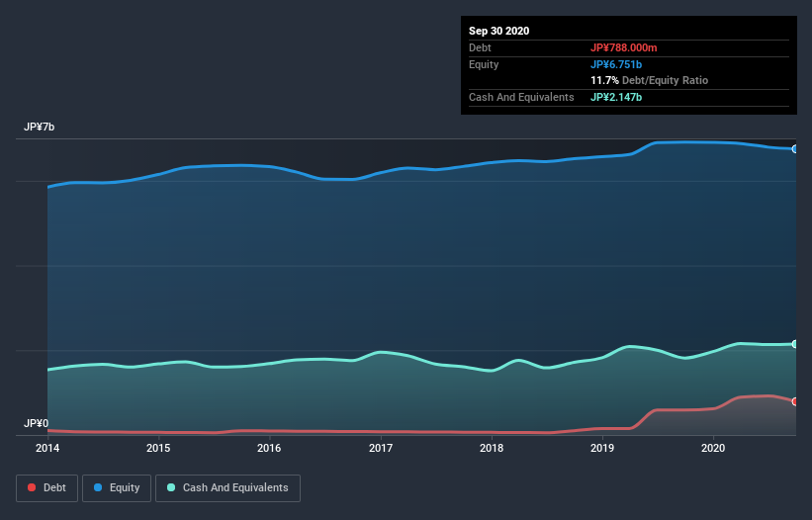
Task: Click the Sep 30 2020 tooltip date
Action: click(x=499, y=31)
